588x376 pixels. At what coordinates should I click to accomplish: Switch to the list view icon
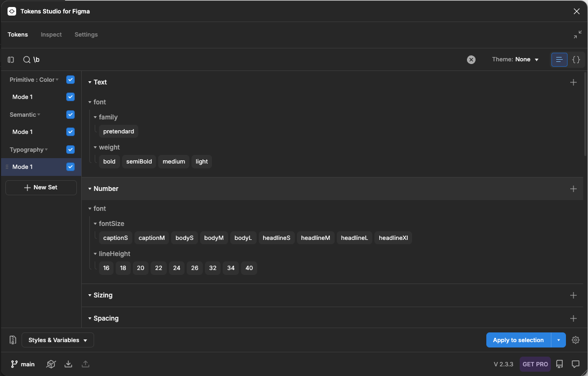pyautogui.click(x=559, y=60)
